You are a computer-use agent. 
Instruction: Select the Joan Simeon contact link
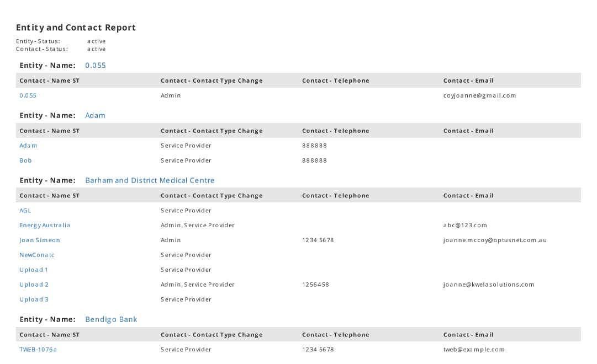click(x=40, y=240)
